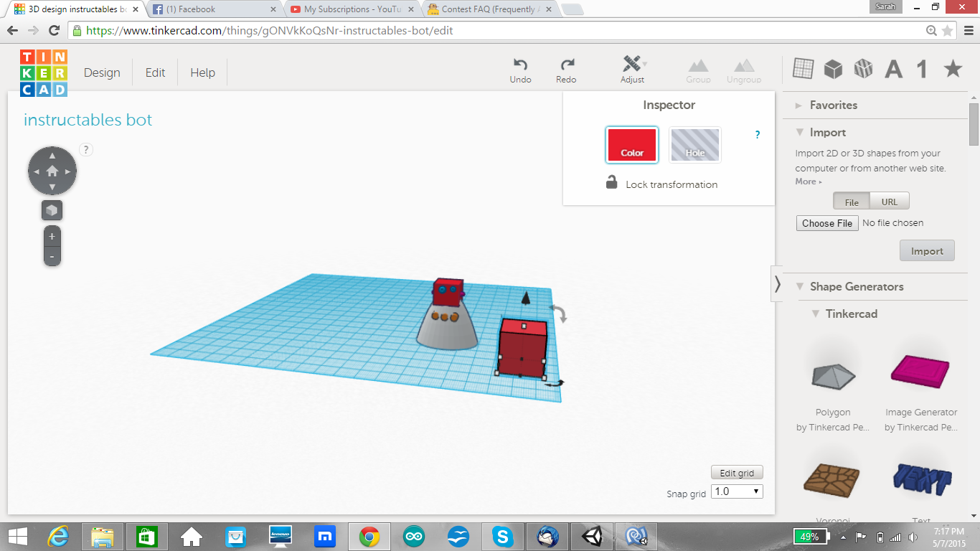The width and height of the screenshot is (980, 551).
Task: Click the Import button
Action: tap(927, 251)
